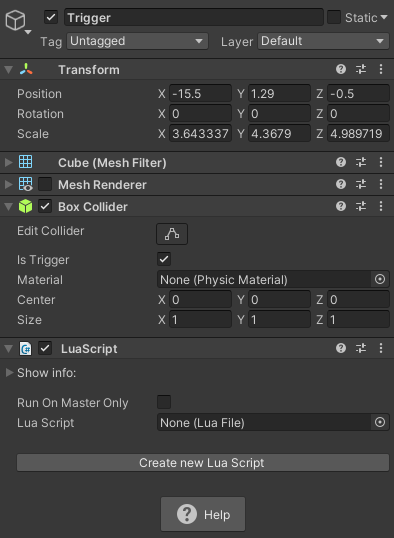
Task: Open Physic Material object picker
Action: [x=380, y=280]
